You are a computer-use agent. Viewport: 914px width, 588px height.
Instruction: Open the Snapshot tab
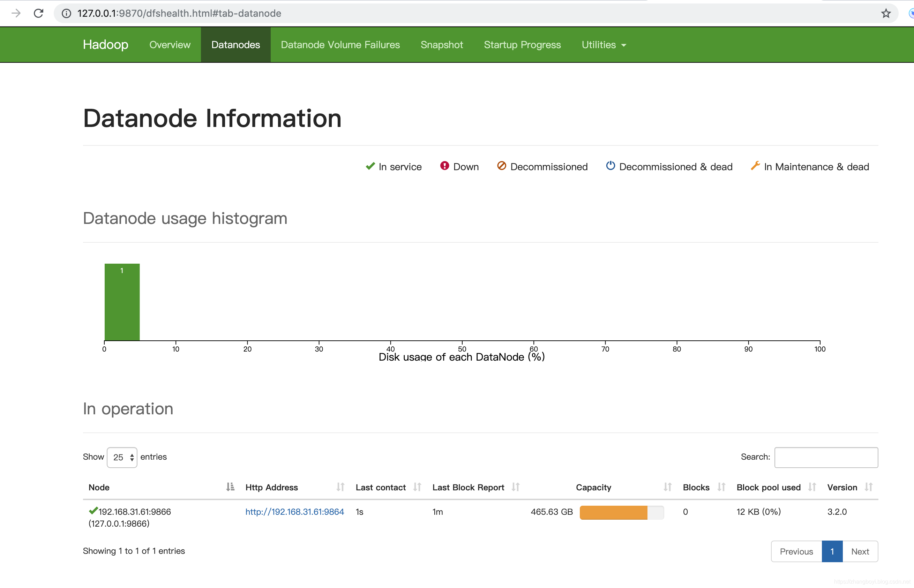pyautogui.click(x=442, y=44)
